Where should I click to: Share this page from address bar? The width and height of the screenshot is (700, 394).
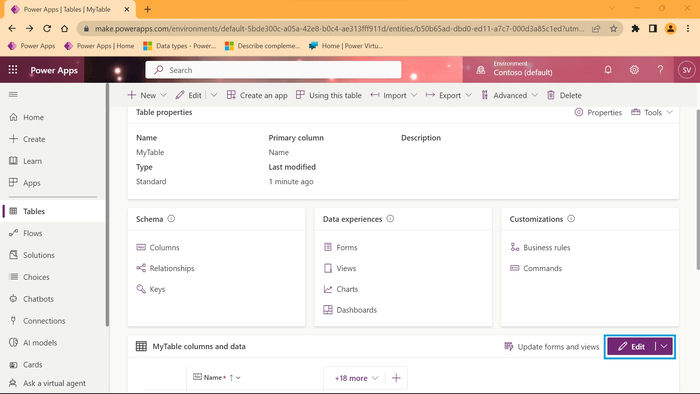click(x=596, y=29)
